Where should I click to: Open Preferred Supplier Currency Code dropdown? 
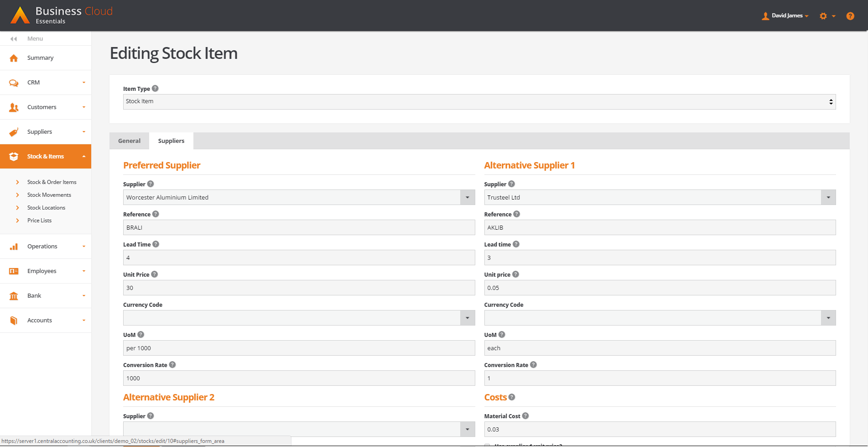[467, 318]
